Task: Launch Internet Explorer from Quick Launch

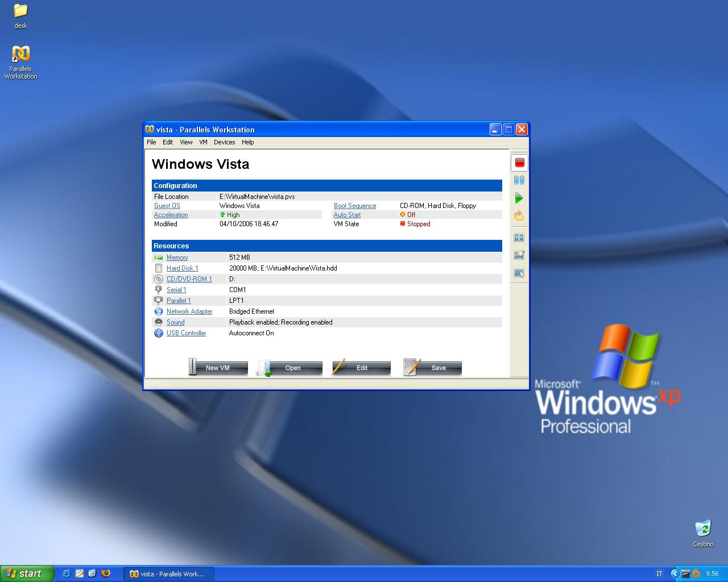Action: coord(66,573)
